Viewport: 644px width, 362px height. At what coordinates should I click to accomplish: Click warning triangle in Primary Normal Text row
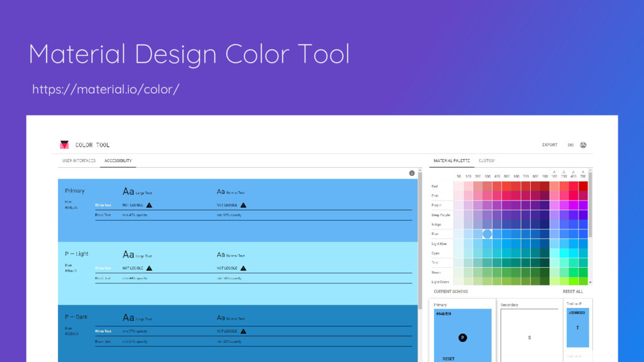[x=243, y=205]
